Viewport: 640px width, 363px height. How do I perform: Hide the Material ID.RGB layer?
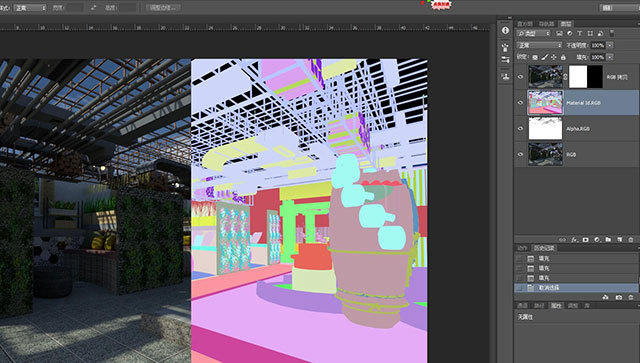click(520, 102)
